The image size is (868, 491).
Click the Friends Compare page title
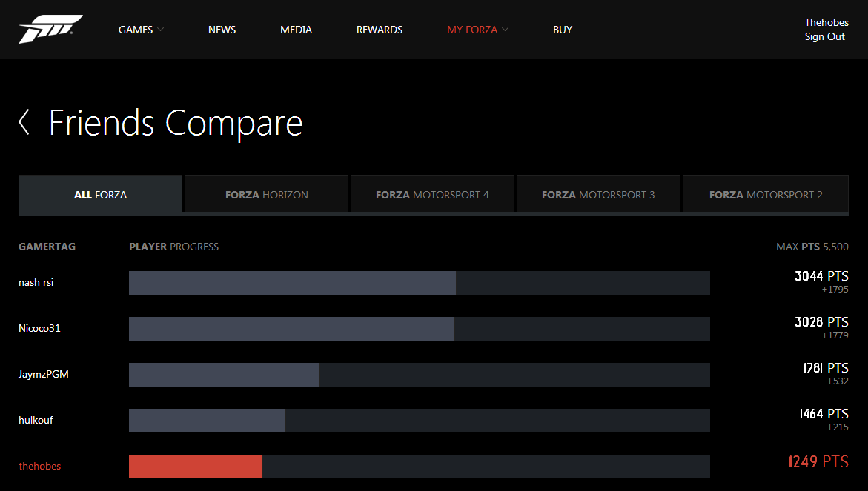pyautogui.click(x=176, y=123)
